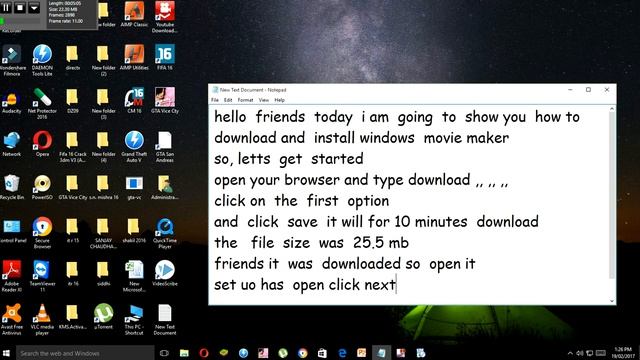
Task: Open File Explorer from the taskbar
Action: pyautogui.click(x=184, y=353)
